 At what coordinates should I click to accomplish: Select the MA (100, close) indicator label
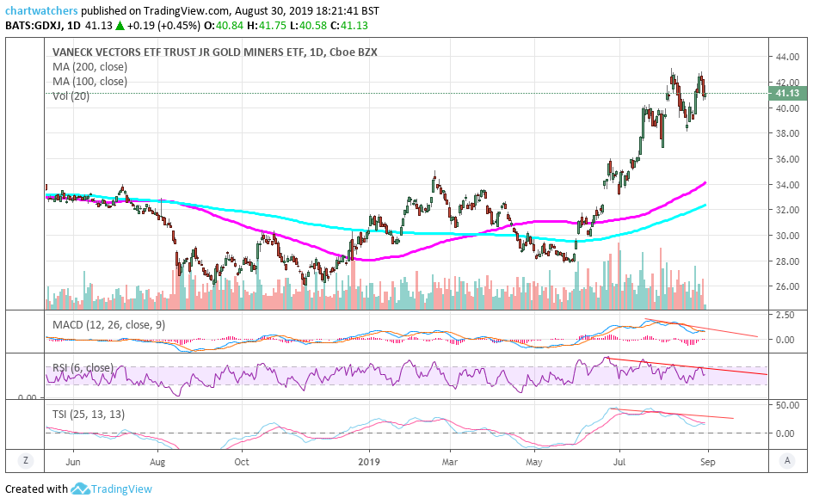click(89, 82)
